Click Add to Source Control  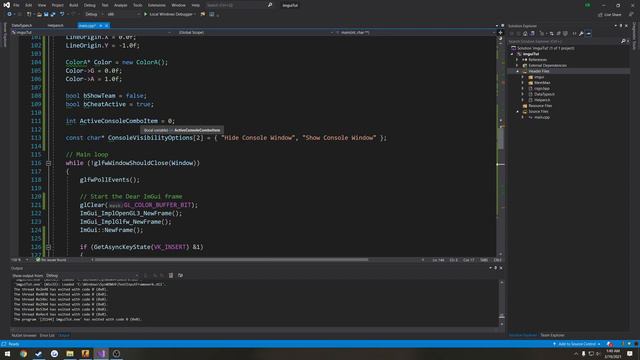pos(577,344)
